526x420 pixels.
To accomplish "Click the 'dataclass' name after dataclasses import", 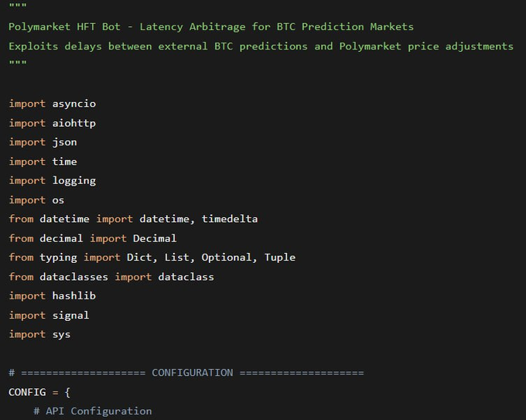I will (186, 276).
